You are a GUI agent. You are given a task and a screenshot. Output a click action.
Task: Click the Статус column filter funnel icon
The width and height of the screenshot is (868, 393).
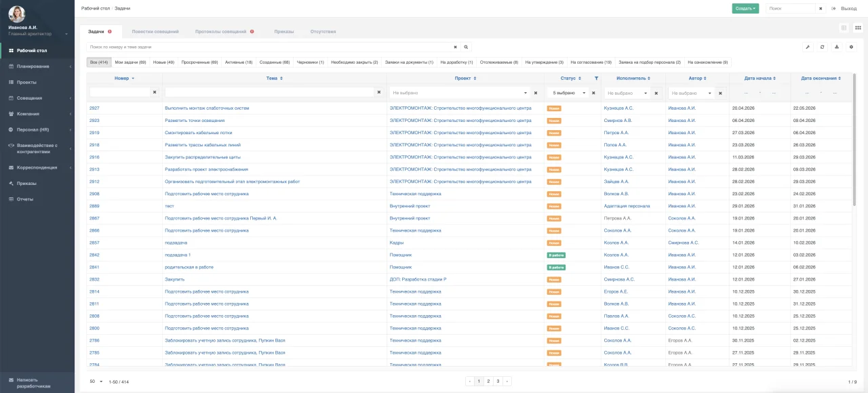597,79
